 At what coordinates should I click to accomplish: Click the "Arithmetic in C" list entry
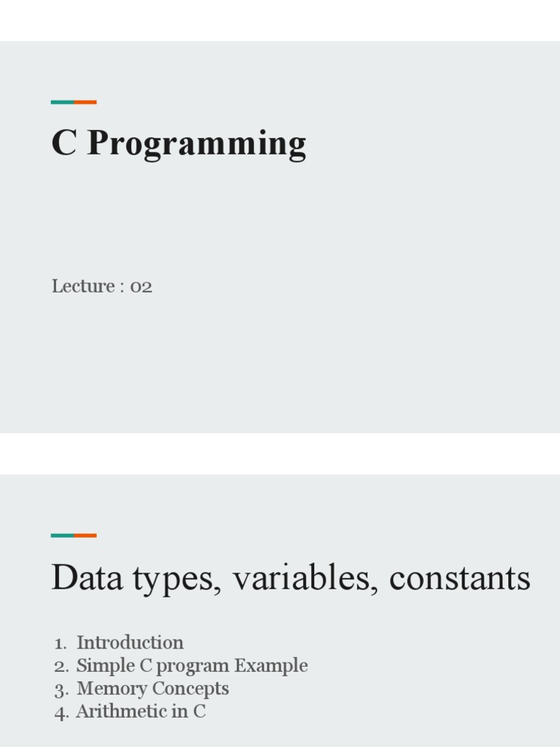tap(141, 712)
